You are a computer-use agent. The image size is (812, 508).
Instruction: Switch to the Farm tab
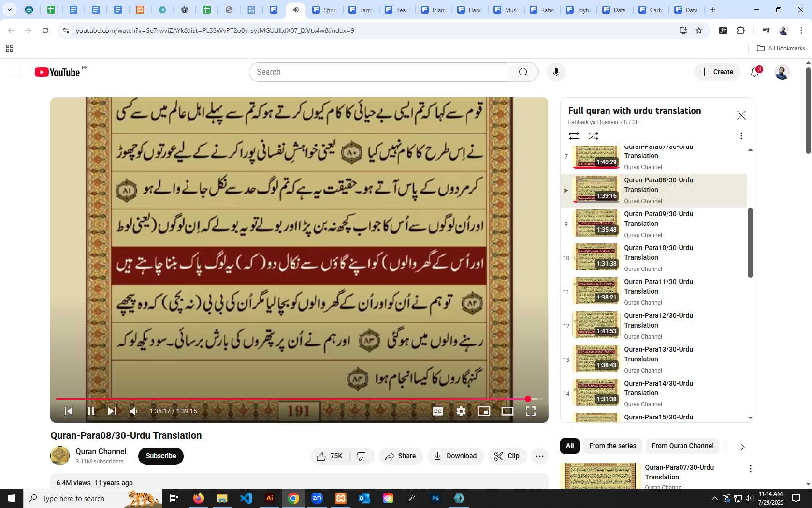[361, 10]
